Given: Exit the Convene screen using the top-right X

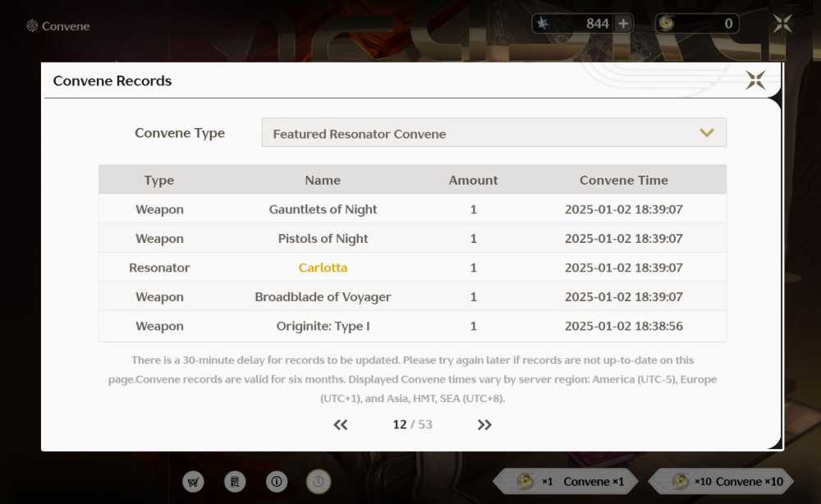Looking at the screenshot, I should tap(782, 24).
